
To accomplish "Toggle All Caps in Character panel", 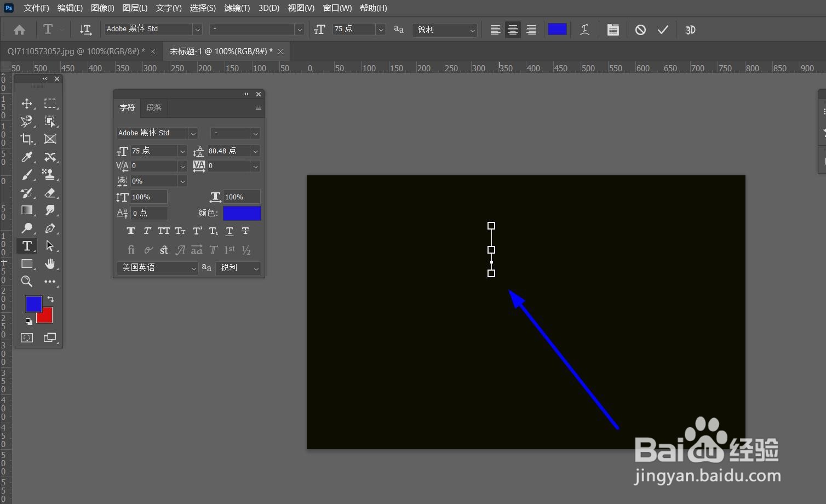I will click(164, 231).
